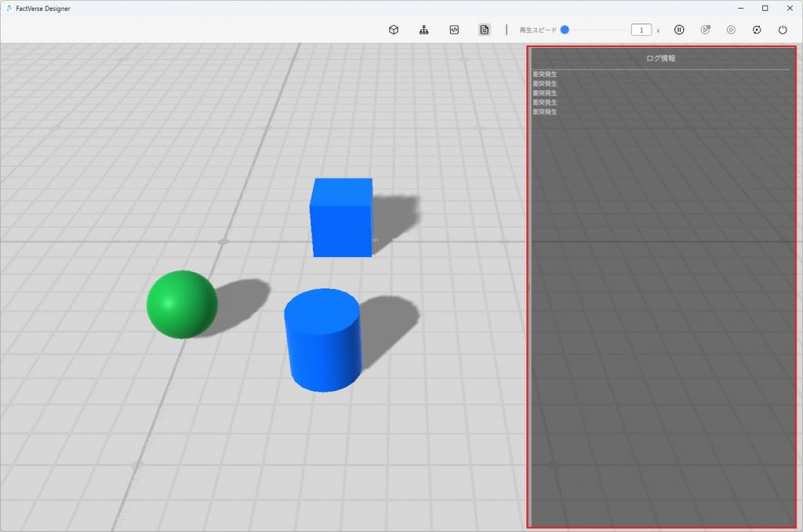
Task: Click the code script icon
Action: [x=454, y=30]
